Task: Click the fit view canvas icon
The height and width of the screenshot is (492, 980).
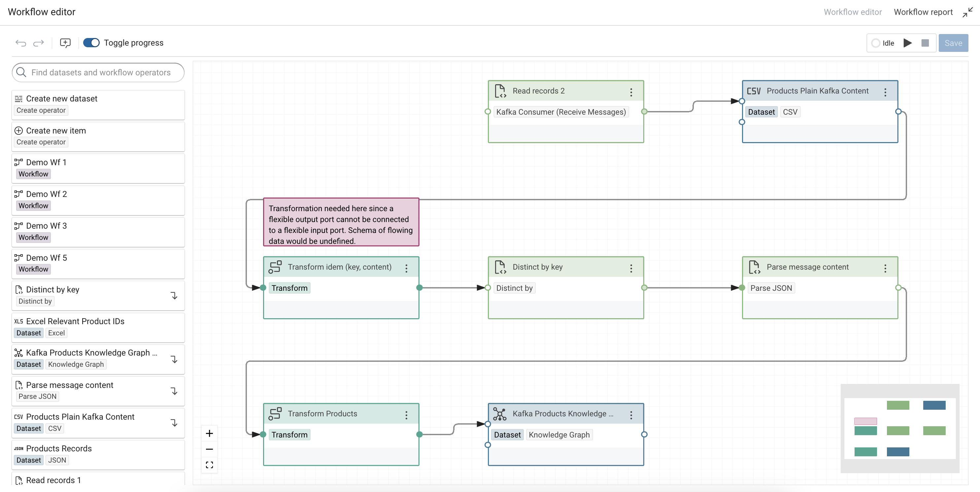Action: click(209, 465)
